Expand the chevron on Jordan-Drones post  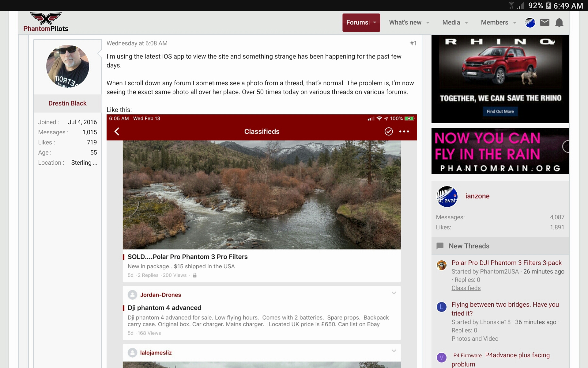[x=394, y=293]
